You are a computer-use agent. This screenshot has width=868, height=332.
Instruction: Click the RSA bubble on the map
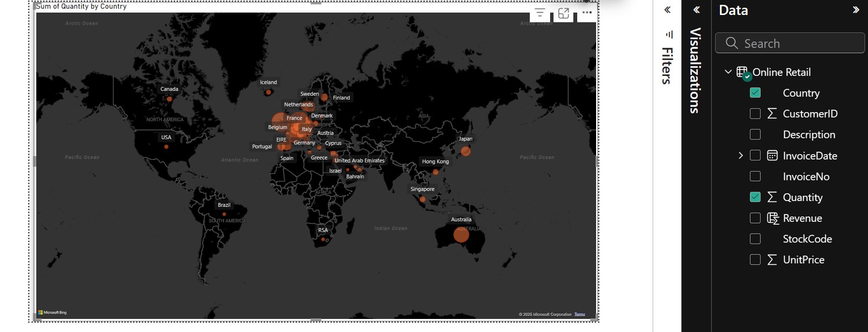(x=323, y=239)
